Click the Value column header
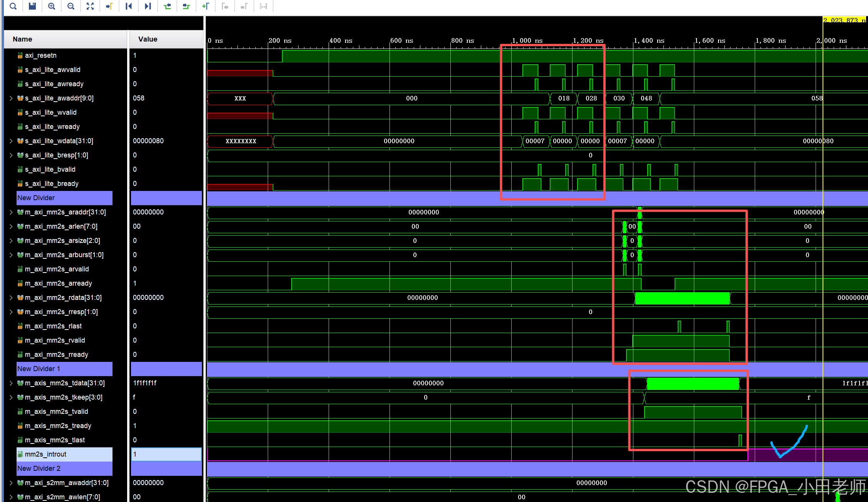 coord(148,39)
